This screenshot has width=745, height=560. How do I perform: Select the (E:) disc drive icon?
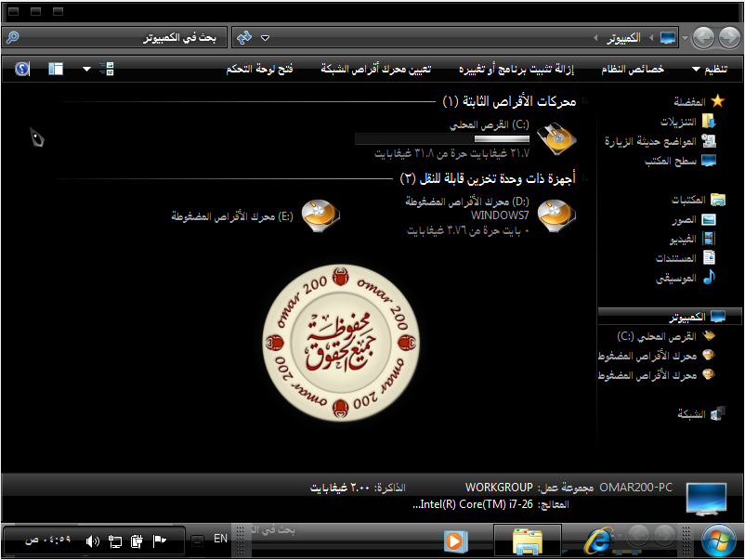click(x=320, y=215)
